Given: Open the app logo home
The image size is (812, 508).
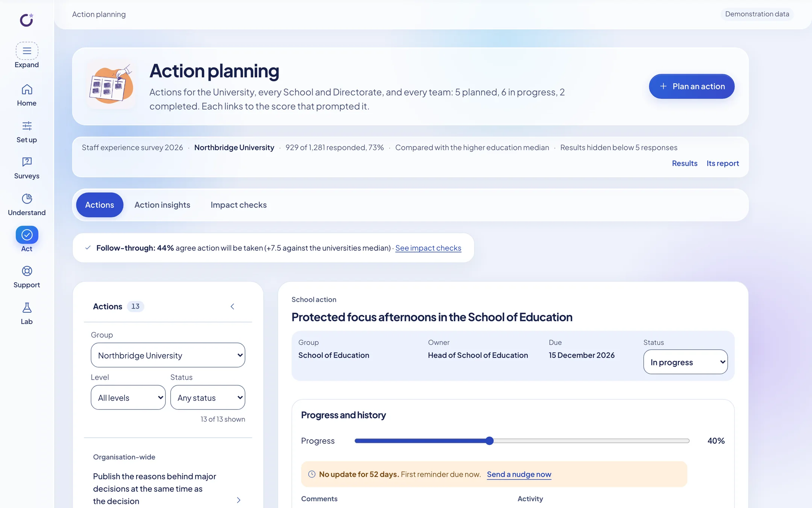Looking at the screenshot, I should click(x=27, y=20).
